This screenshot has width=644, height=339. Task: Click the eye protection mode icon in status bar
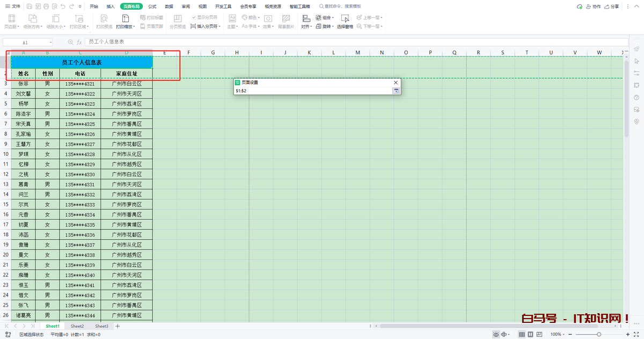(496, 334)
